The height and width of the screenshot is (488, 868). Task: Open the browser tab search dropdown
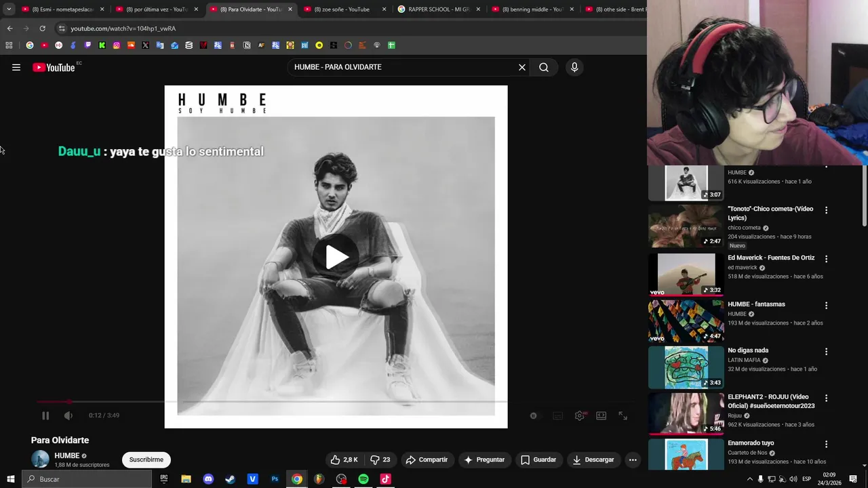coord(9,9)
